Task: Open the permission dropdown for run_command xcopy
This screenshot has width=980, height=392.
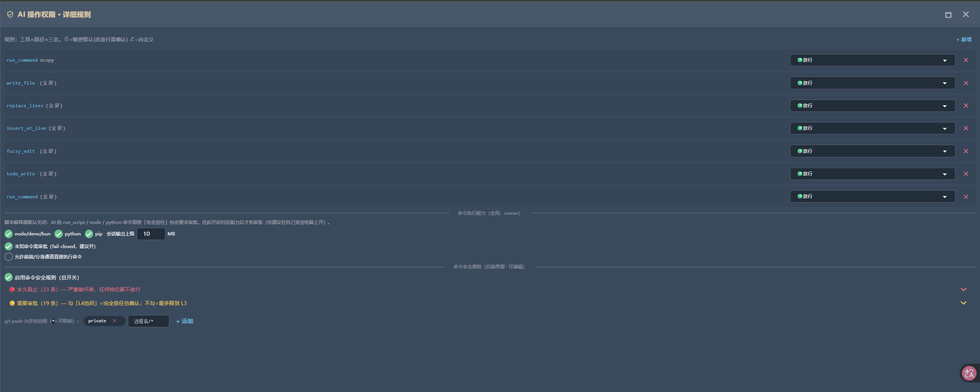Action: [x=872, y=60]
